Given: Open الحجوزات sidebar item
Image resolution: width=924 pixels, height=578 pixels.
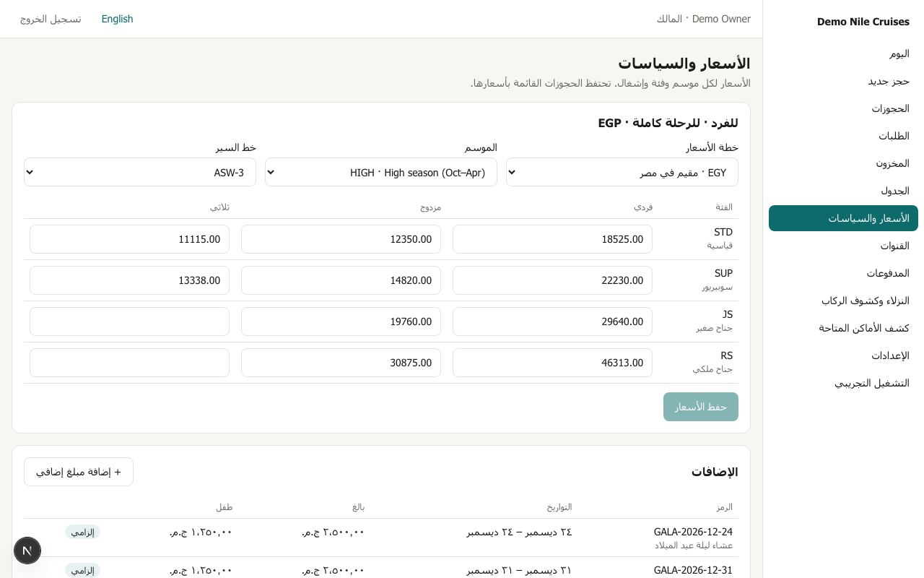Looking at the screenshot, I should [843, 108].
